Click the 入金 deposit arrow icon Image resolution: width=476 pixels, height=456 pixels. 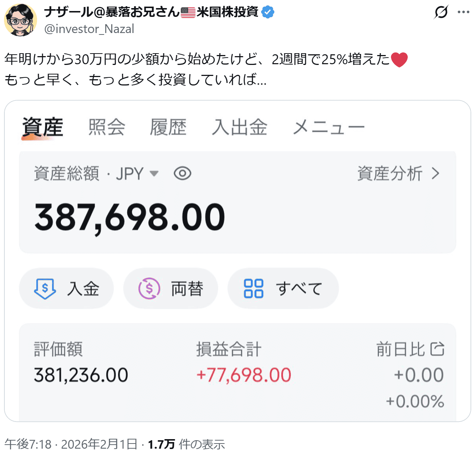click(x=45, y=288)
